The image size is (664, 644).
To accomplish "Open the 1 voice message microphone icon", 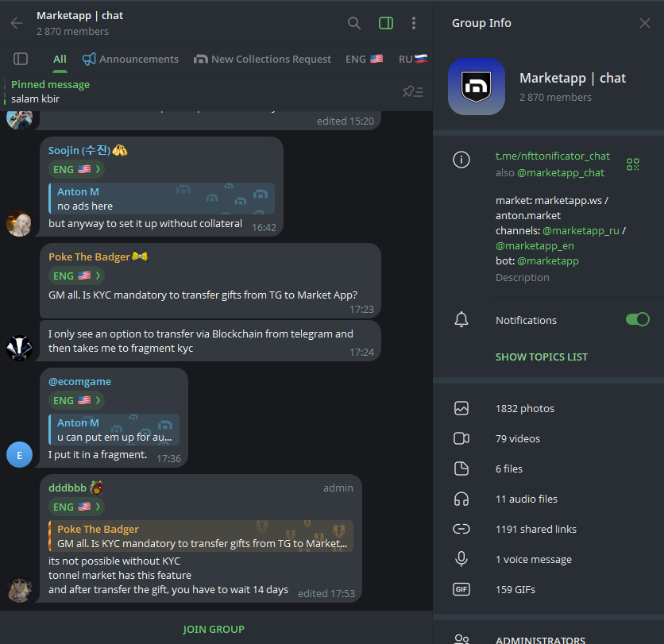I will point(461,559).
